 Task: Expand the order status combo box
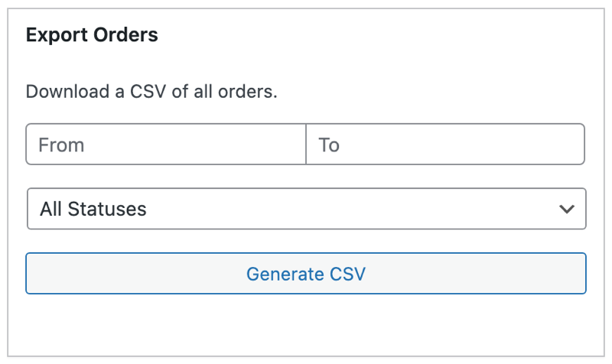(x=306, y=209)
